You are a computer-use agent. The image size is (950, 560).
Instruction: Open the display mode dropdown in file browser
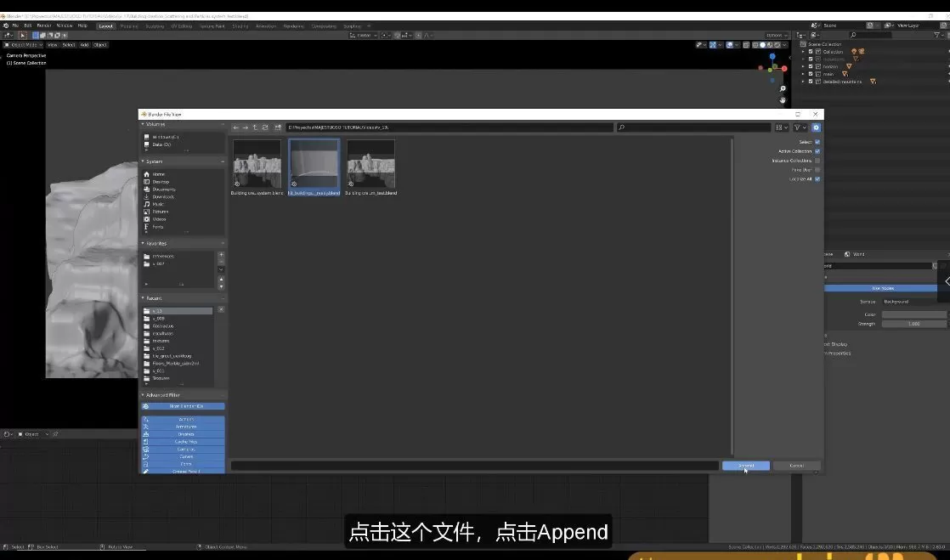point(782,127)
